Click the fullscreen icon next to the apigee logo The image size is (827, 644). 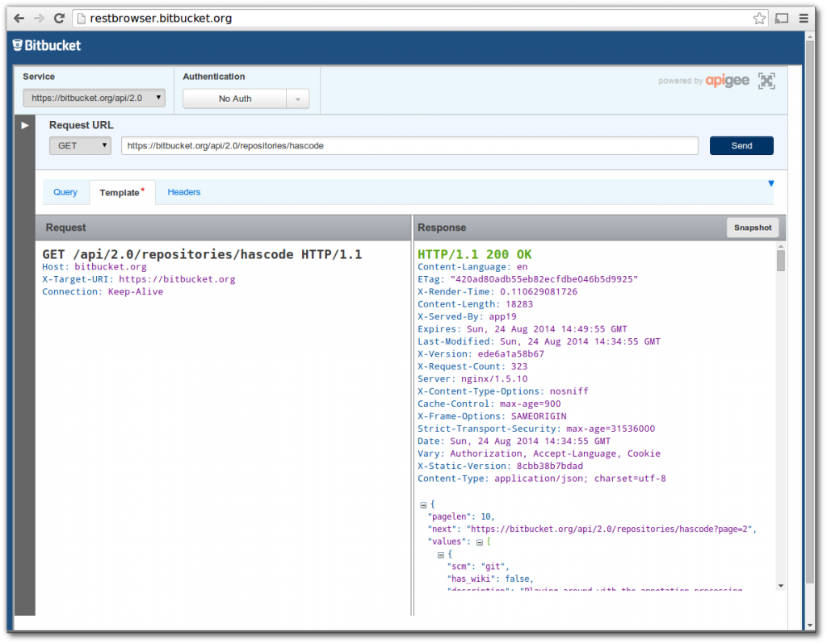pyautogui.click(x=766, y=81)
